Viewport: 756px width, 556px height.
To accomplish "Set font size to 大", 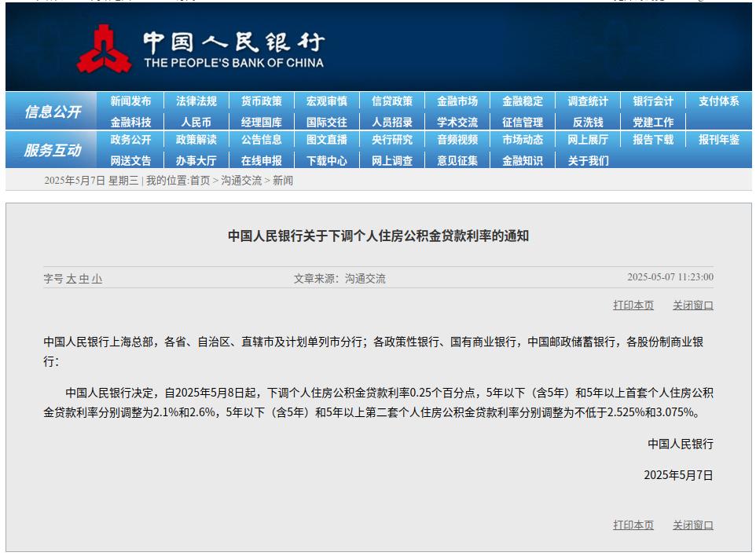I will pyautogui.click(x=71, y=279).
